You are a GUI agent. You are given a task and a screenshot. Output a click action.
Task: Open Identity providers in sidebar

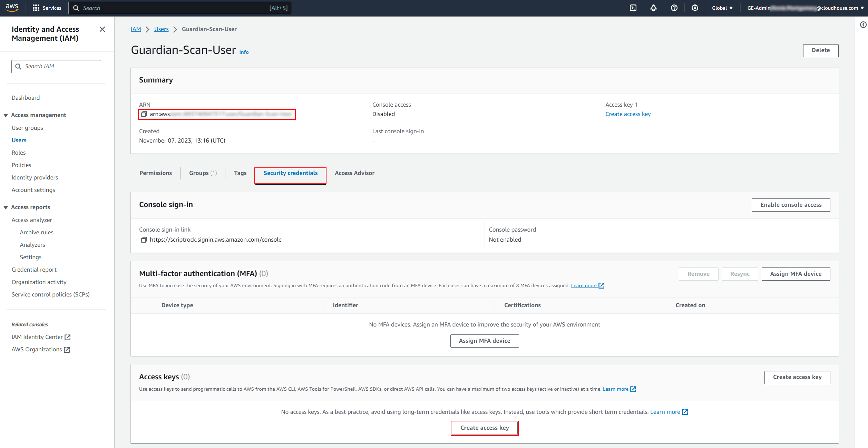point(35,177)
